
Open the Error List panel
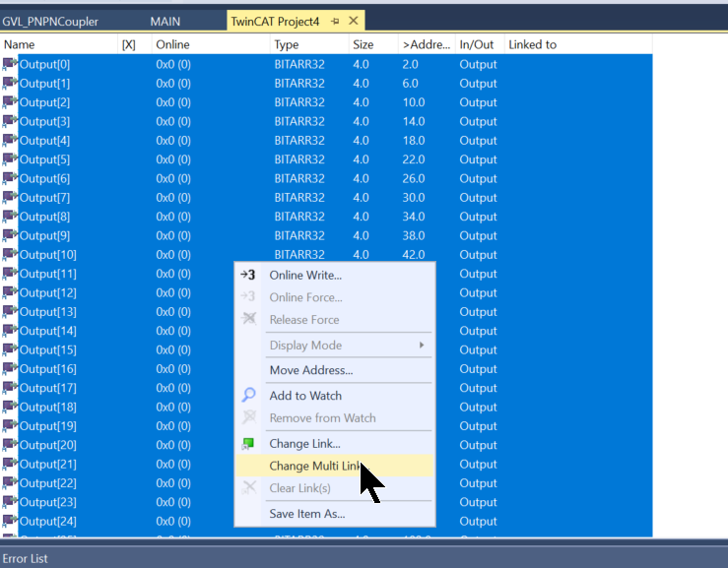click(x=25, y=558)
